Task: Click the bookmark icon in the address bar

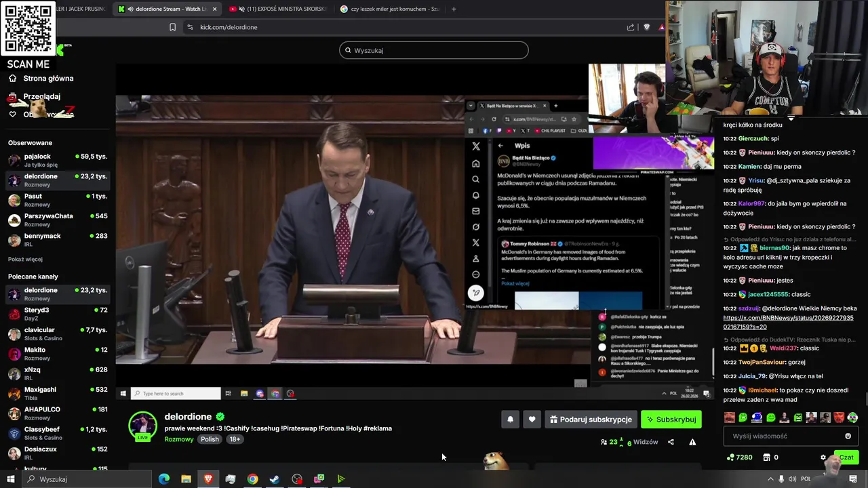Action: pyautogui.click(x=172, y=27)
